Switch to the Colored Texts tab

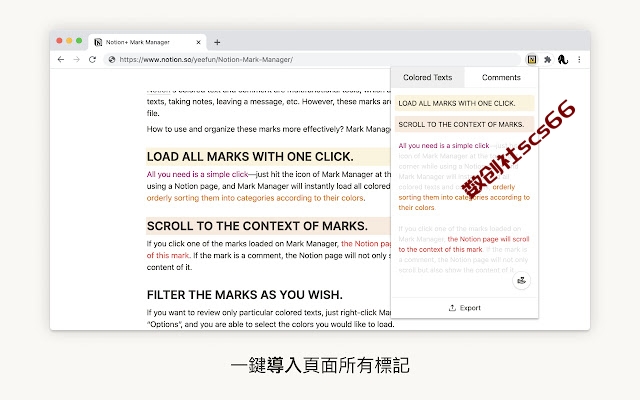coord(427,77)
